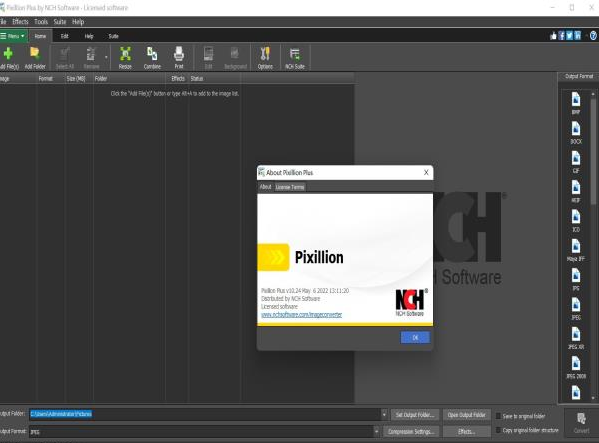Image resolution: width=599 pixels, height=443 pixels.
Task: Expand the Output Folder path dropdown
Action: [x=384, y=414]
